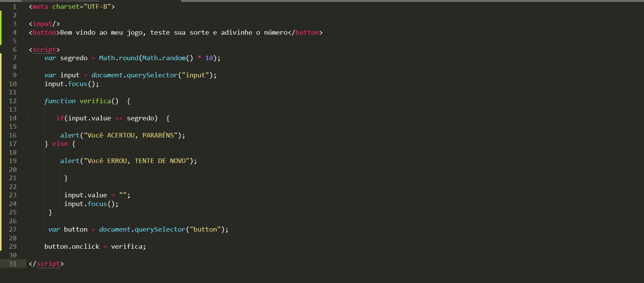Click line number 1 in the gutter
This screenshot has height=283, width=644.
[15, 6]
